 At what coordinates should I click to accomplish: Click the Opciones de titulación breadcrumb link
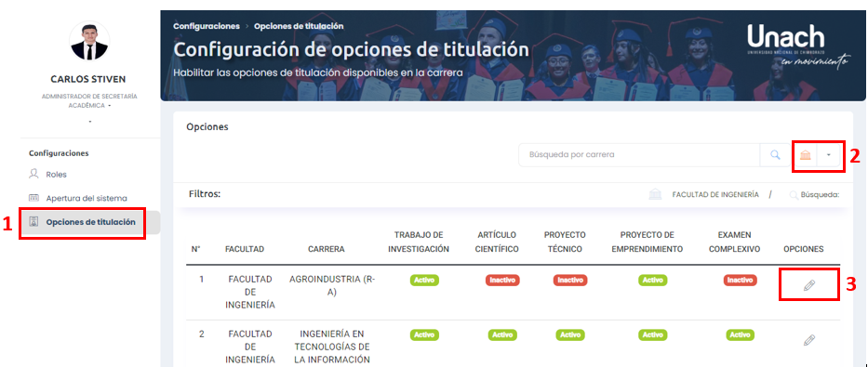click(299, 26)
